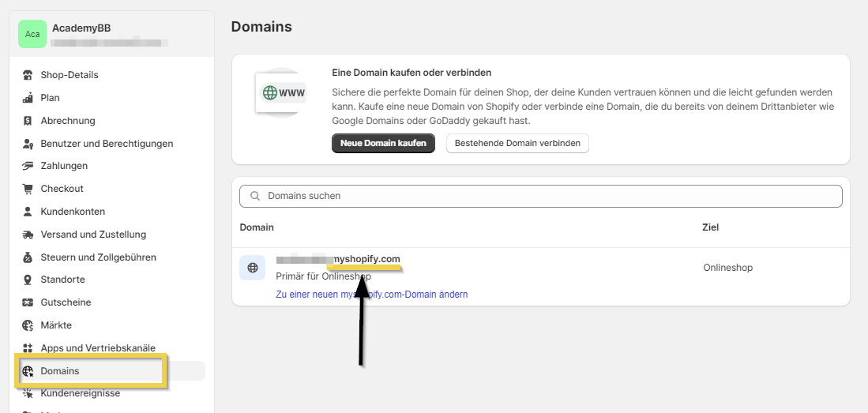Image resolution: width=868 pixels, height=413 pixels.
Task: Go to Steuern und Zollgebühren
Action: click(98, 257)
